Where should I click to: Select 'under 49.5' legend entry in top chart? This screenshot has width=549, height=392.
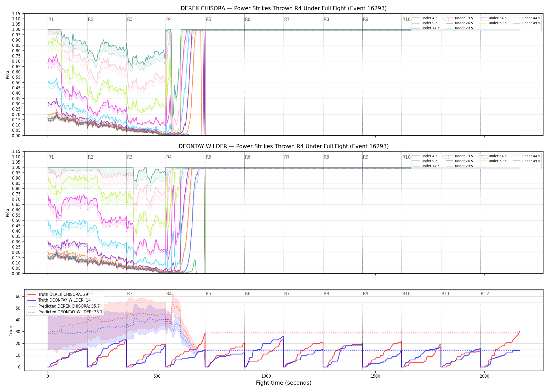pos(527,23)
